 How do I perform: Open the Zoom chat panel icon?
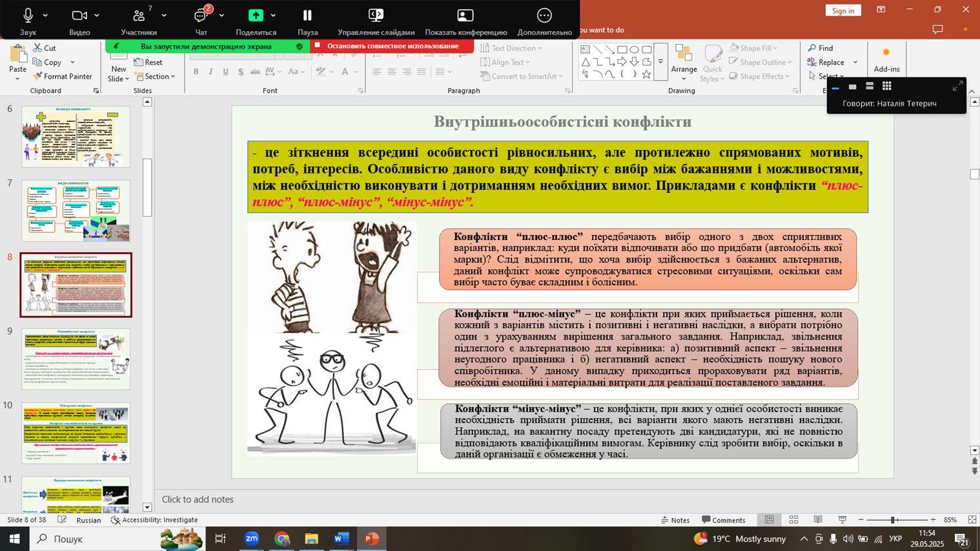point(201,20)
